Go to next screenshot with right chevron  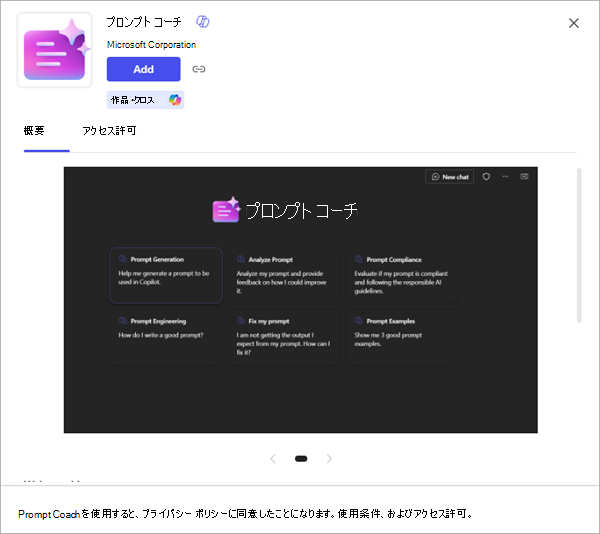tap(329, 459)
